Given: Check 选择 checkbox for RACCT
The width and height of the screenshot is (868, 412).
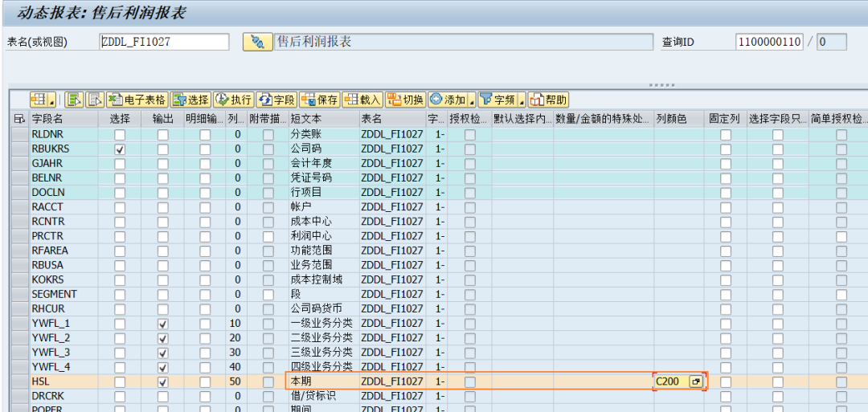Looking at the screenshot, I should click(x=120, y=207).
